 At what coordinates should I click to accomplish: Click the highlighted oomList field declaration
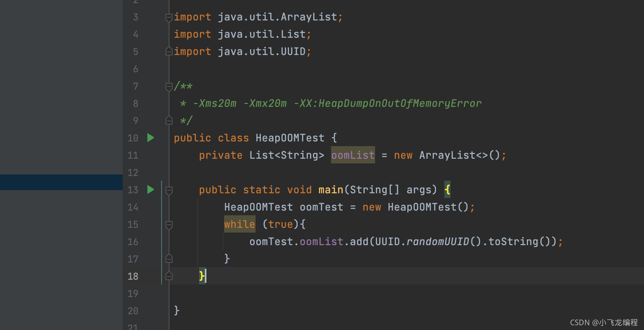pyautogui.click(x=353, y=155)
